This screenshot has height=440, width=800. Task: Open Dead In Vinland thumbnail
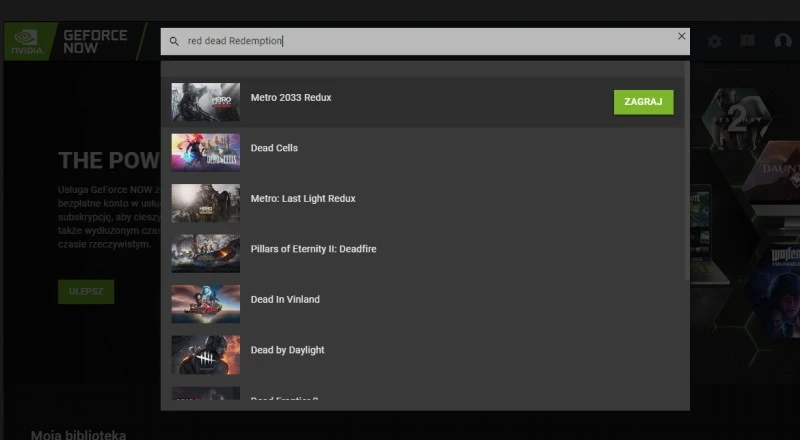[206, 304]
